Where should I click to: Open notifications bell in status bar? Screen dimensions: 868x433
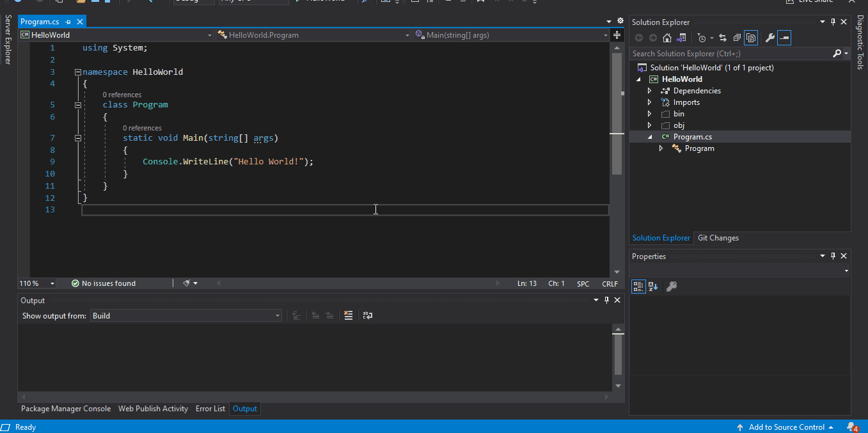tap(852, 427)
